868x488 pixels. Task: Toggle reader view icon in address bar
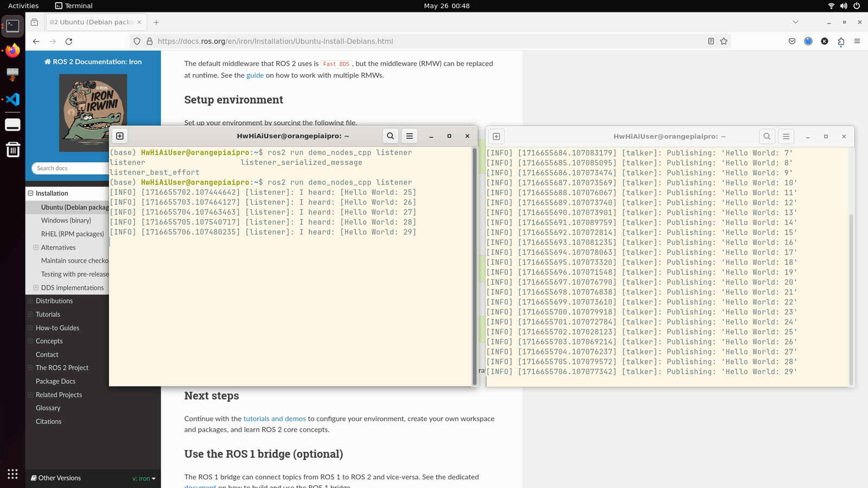[x=711, y=41]
